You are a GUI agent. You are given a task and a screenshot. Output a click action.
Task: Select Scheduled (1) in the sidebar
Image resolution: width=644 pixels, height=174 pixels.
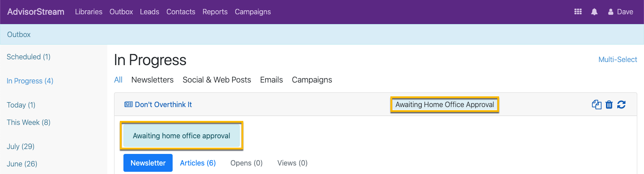[x=29, y=57]
